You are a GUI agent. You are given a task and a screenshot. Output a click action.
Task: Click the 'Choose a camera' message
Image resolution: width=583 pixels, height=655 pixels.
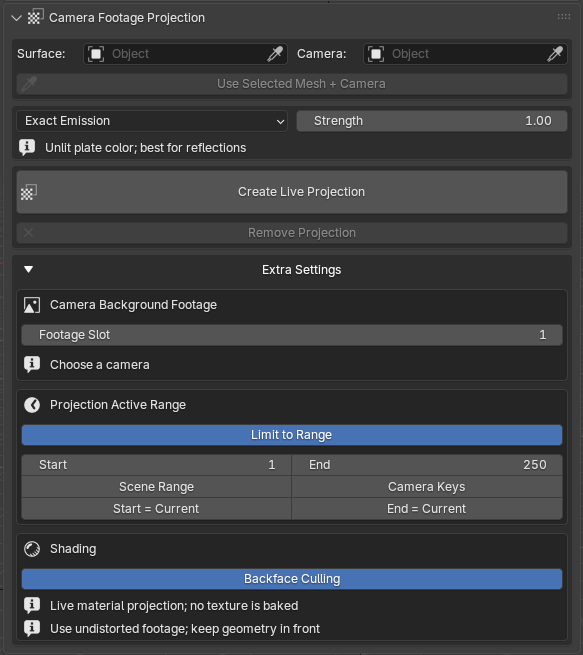[99, 365]
